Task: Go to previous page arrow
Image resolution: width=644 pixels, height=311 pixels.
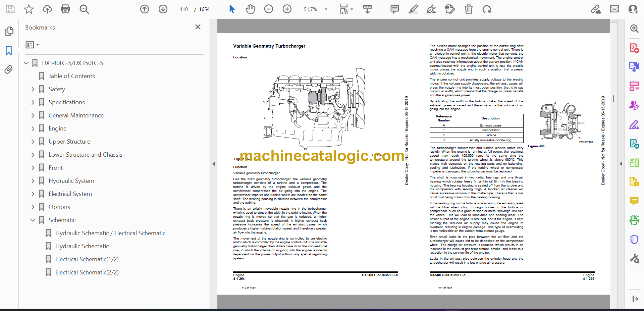Action: point(145,9)
